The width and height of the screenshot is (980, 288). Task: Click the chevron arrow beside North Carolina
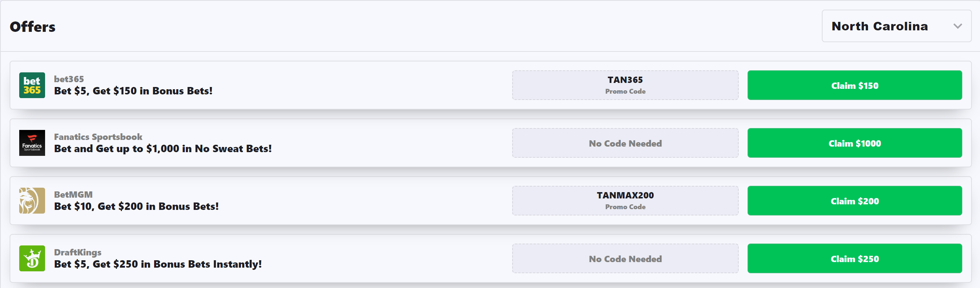pos(957,26)
